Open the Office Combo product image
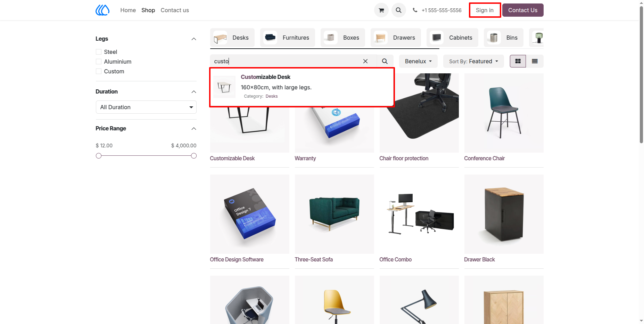The image size is (644, 324). pyautogui.click(x=419, y=214)
